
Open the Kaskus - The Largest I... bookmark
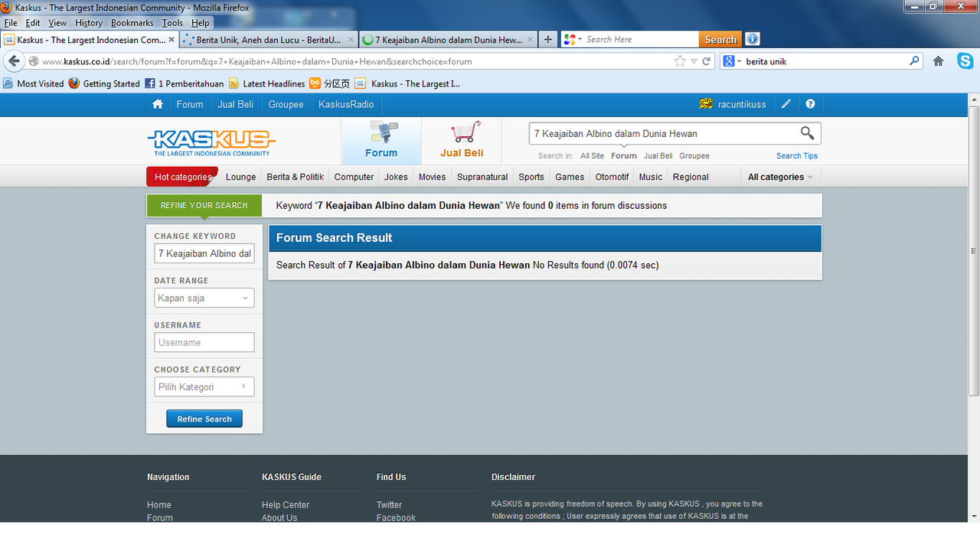pos(408,83)
